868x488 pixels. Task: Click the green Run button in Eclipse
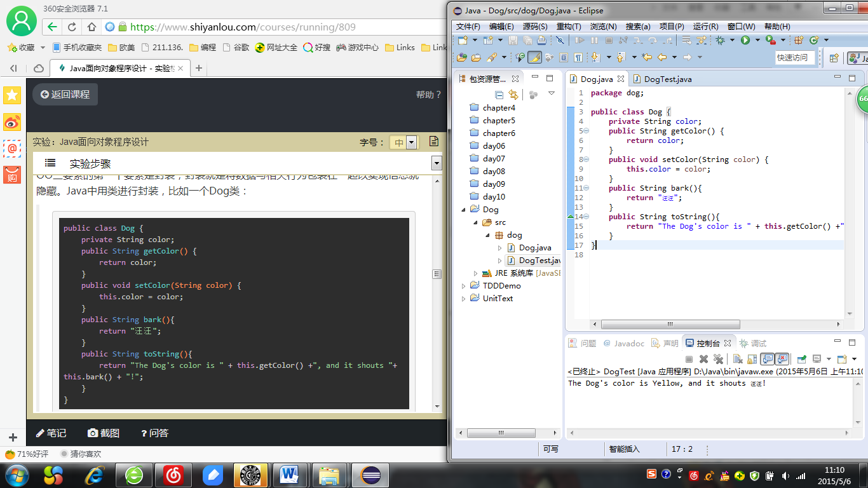(745, 40)
